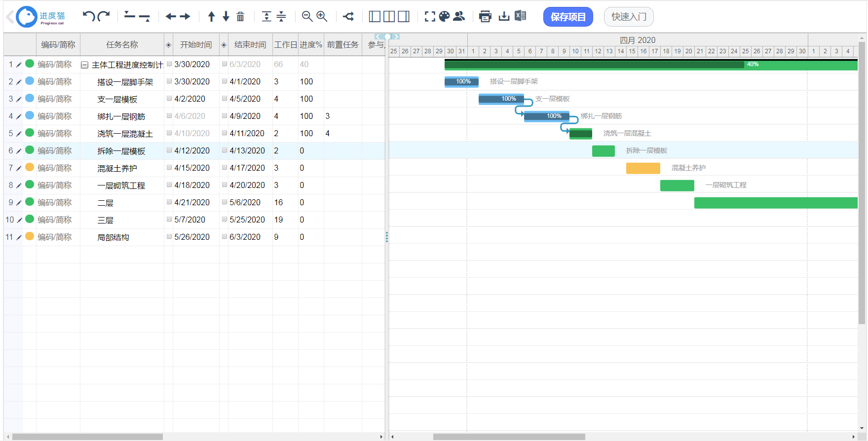The image size is (868, 441).
Task: Tick start milestone checkbox for 一层砌筑工程
Action: click(x=169, y=184)
